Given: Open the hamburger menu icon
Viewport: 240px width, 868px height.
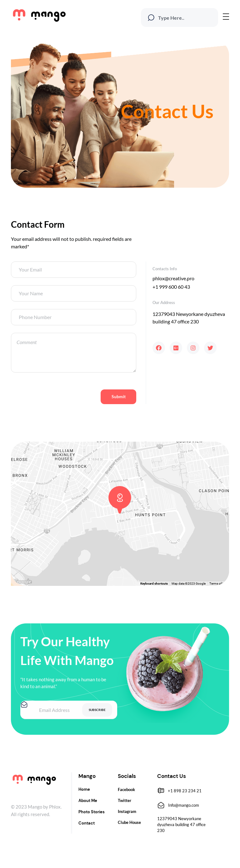Looking at the screenshot, I should [x=226, y=17].
